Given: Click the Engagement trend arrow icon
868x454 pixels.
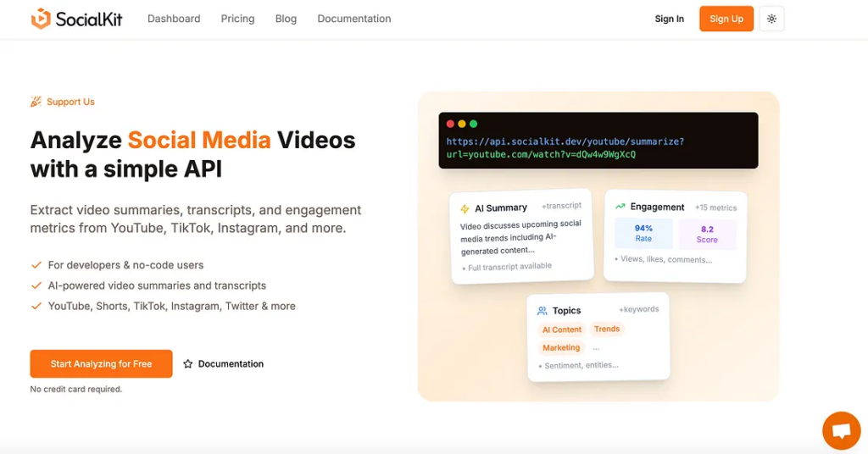Looking at the screenshot, I should coord(620,207).
